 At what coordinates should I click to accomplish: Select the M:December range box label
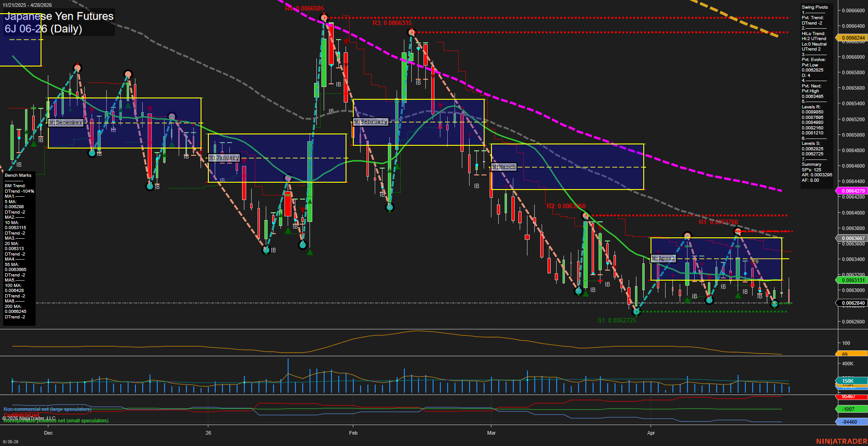[x=66, y=122]
